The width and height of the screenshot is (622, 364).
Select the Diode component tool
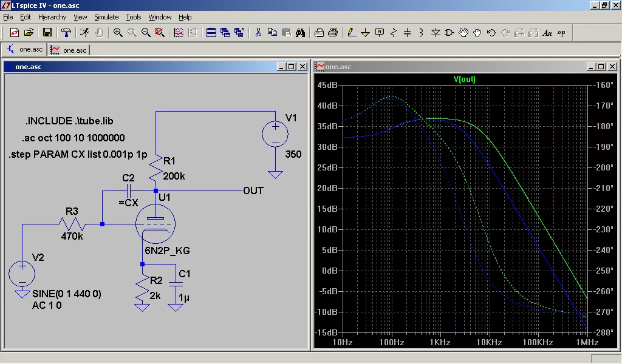[436, 33]
